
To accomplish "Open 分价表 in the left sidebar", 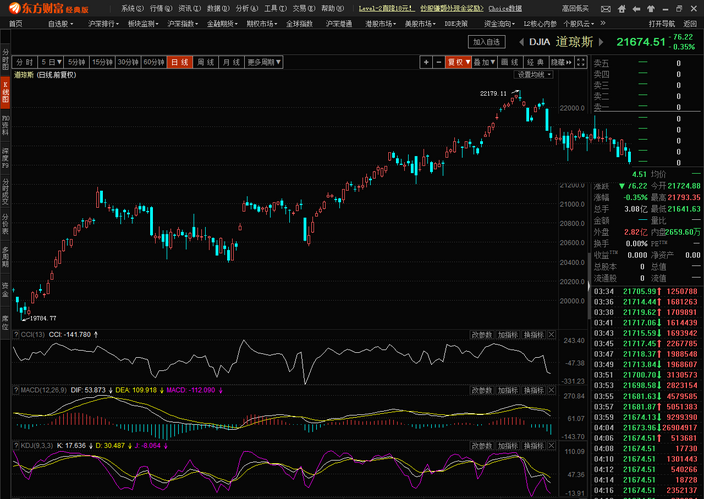I will tap(5, 225).
